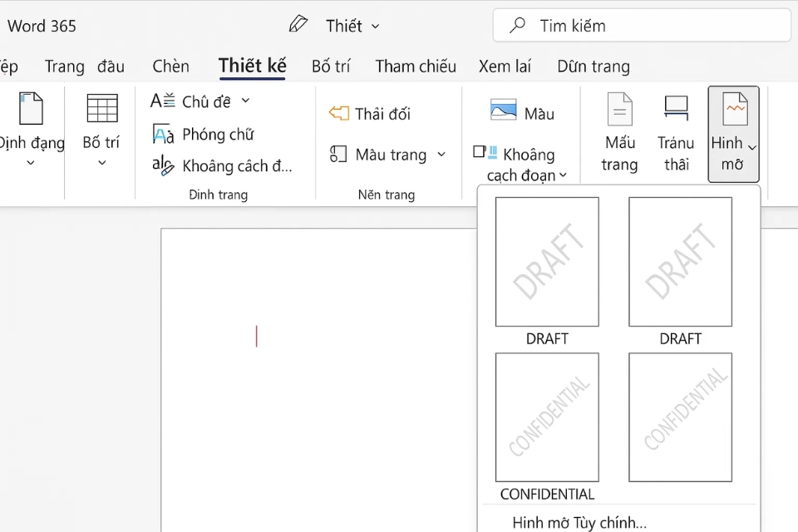Viewport: 798px width, 532px height.
Task: Open Màu trang page color tool
Action: [x=384, y=155]
